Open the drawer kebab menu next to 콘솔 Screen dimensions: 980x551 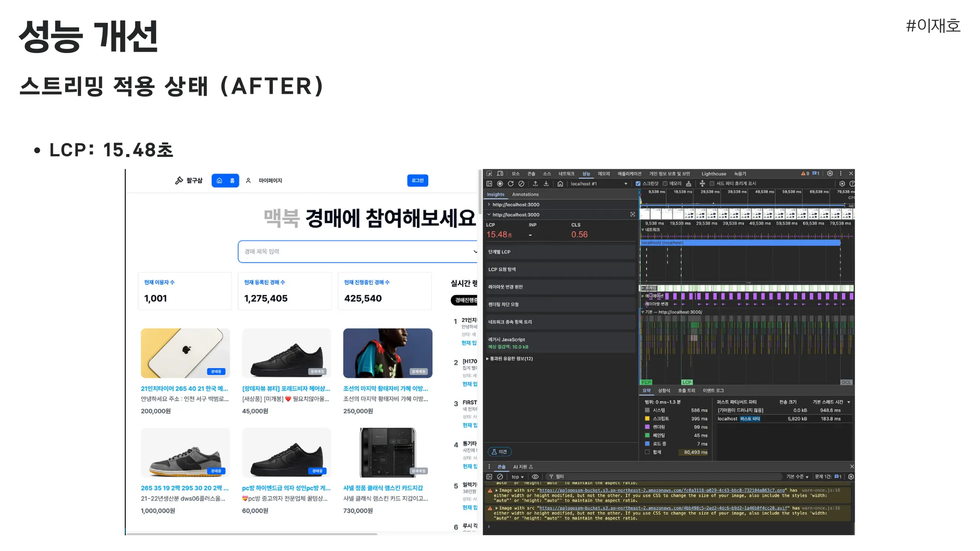tap(489, 467)
